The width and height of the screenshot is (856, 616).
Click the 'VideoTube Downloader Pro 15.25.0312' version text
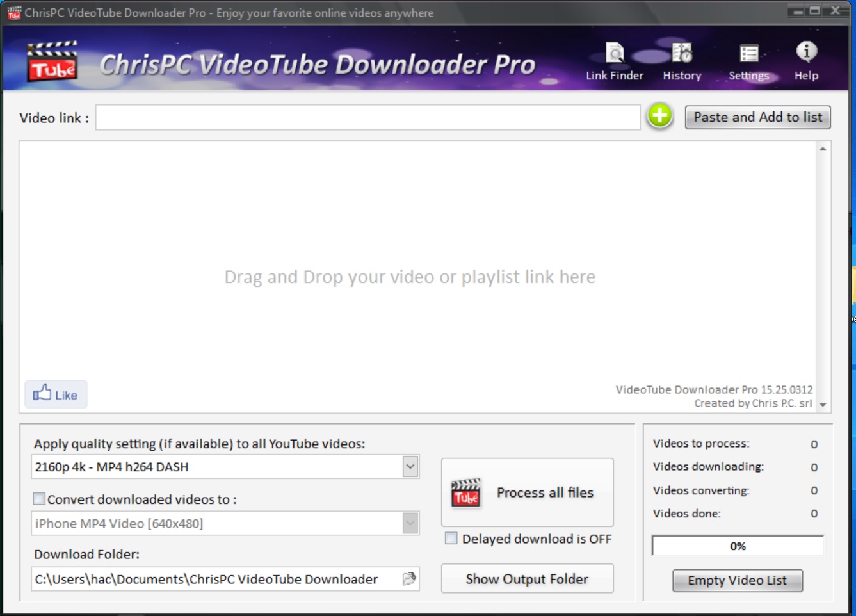click(714, 389)
